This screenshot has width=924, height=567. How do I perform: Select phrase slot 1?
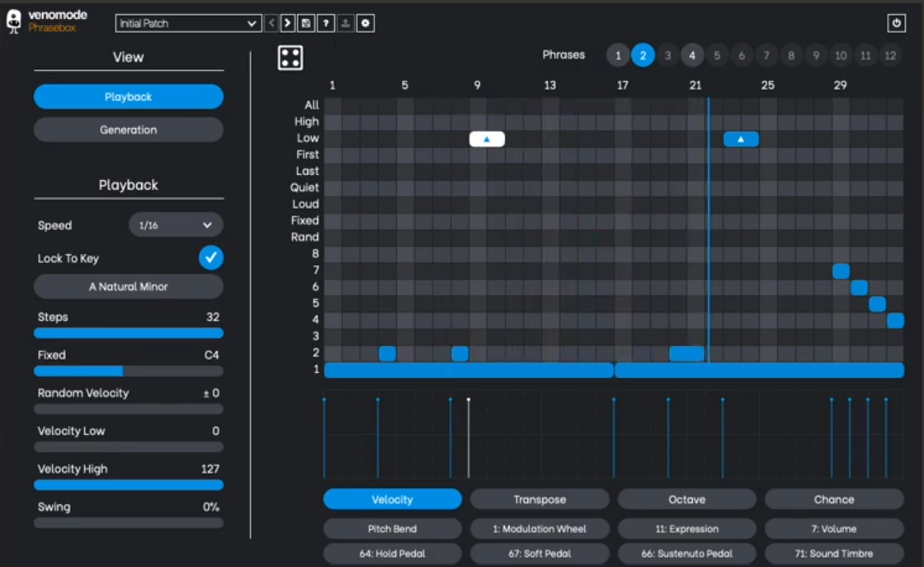(618, 55)
